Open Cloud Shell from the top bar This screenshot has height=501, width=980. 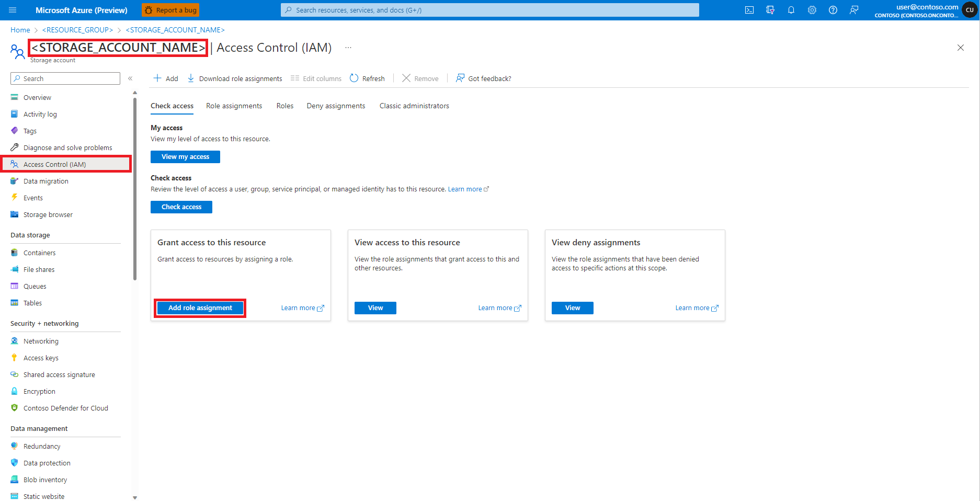click(749, 9)
